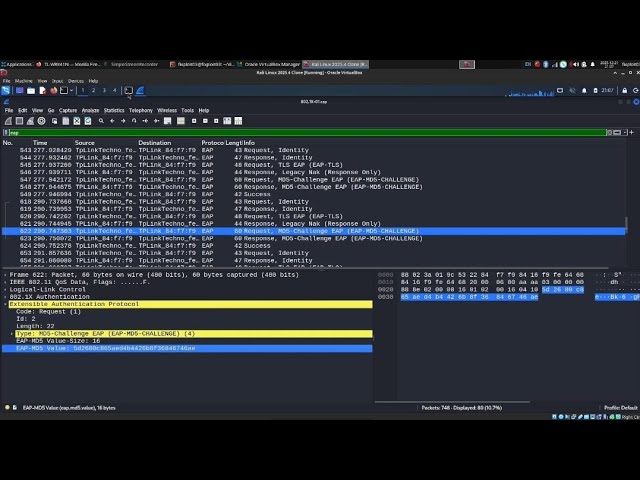Viewport: 640px width, 480px height.
Task: Open Wireshark Analyze menu
Action: 90,110
